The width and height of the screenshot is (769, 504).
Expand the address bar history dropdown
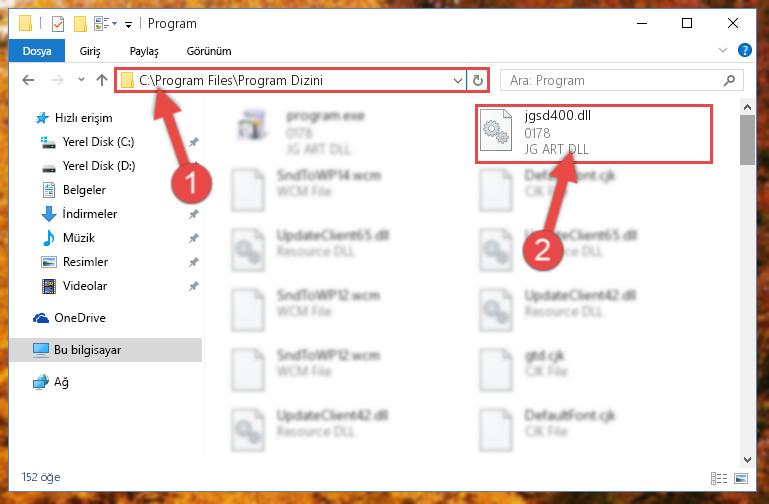[458, 80]
